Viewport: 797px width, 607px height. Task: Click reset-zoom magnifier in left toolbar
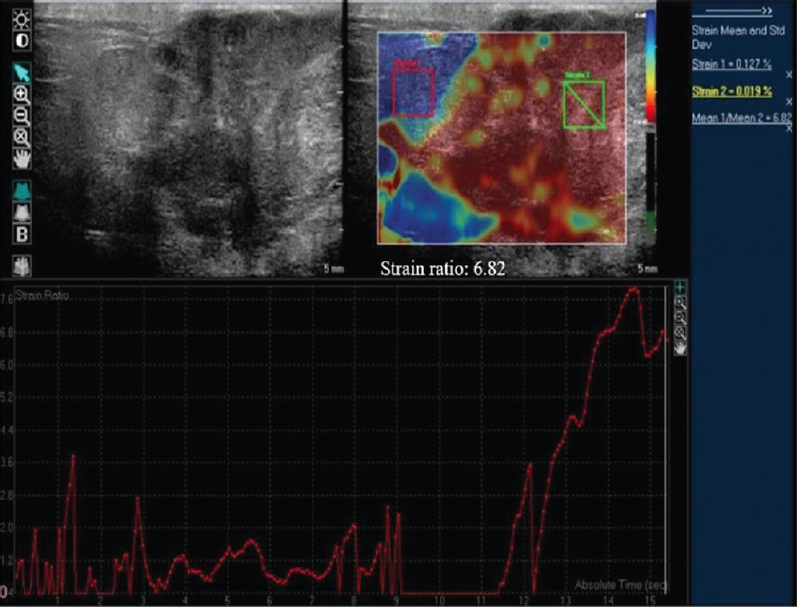pyautogui.click(x=22, y=138)
